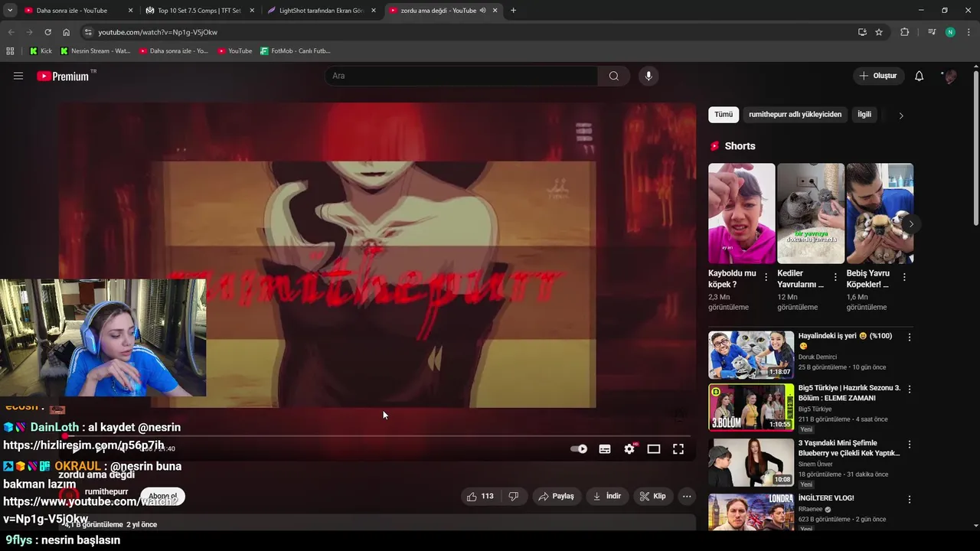Select the Tümü filter chip
The height and width of the screenshot is (551, 980).
click(x=724, y=115)
